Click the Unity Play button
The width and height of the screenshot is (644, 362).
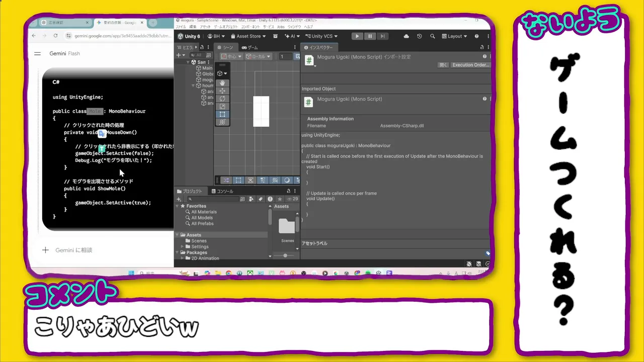pyautogui.click(x=357, y=36)
